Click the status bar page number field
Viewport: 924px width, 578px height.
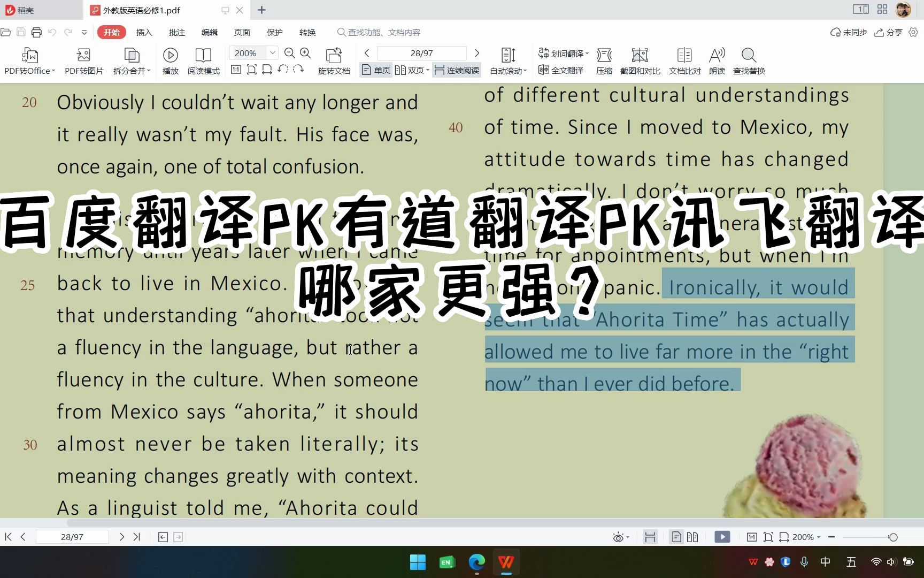click(72, 537)
